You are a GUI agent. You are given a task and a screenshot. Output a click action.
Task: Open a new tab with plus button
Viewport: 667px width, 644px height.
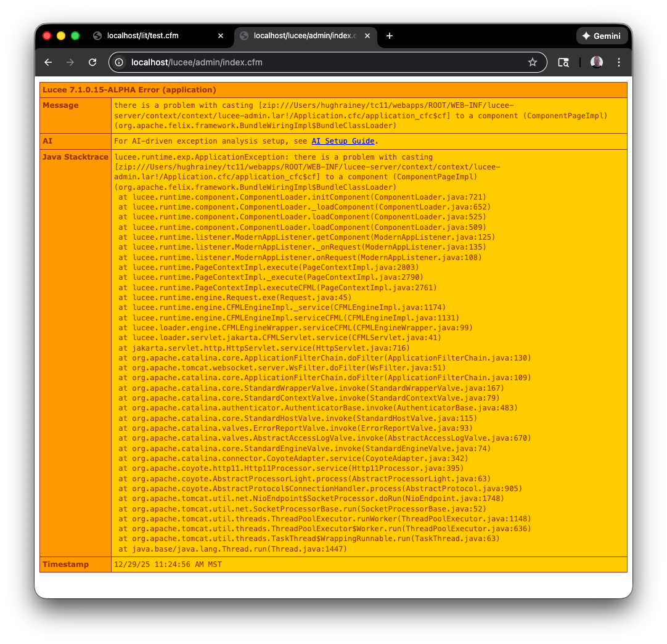coord(390,36)
